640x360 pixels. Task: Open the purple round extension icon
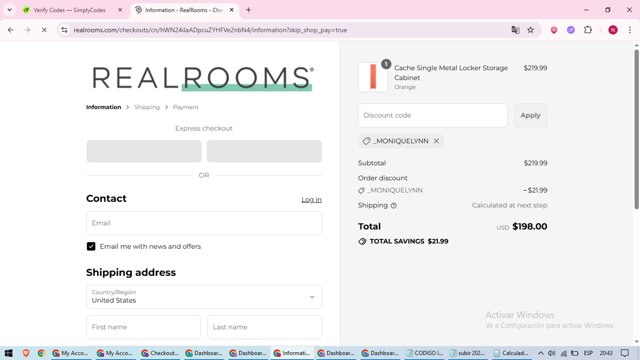click(x=571, y=30)
